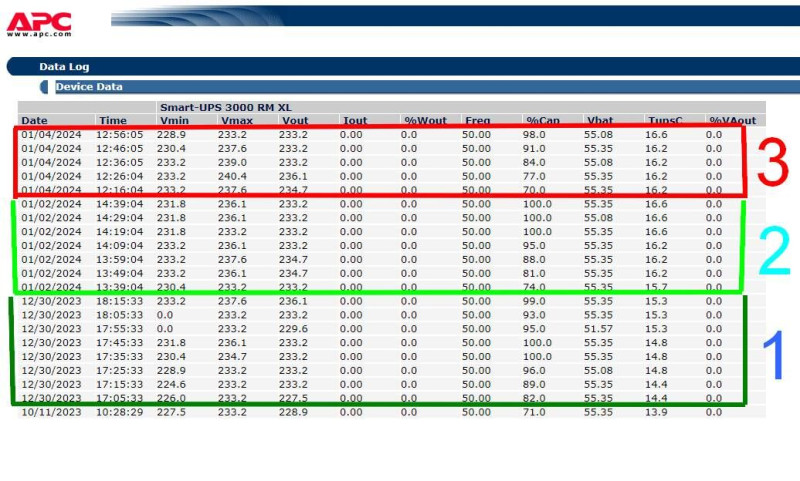Click the Vmin column header
Screen dimensions: 800x481
[x=174, y=120]
